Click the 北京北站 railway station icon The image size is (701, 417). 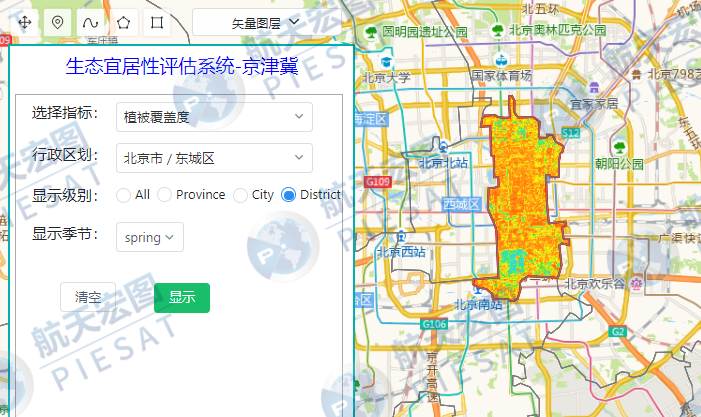[x=443, y=146]
